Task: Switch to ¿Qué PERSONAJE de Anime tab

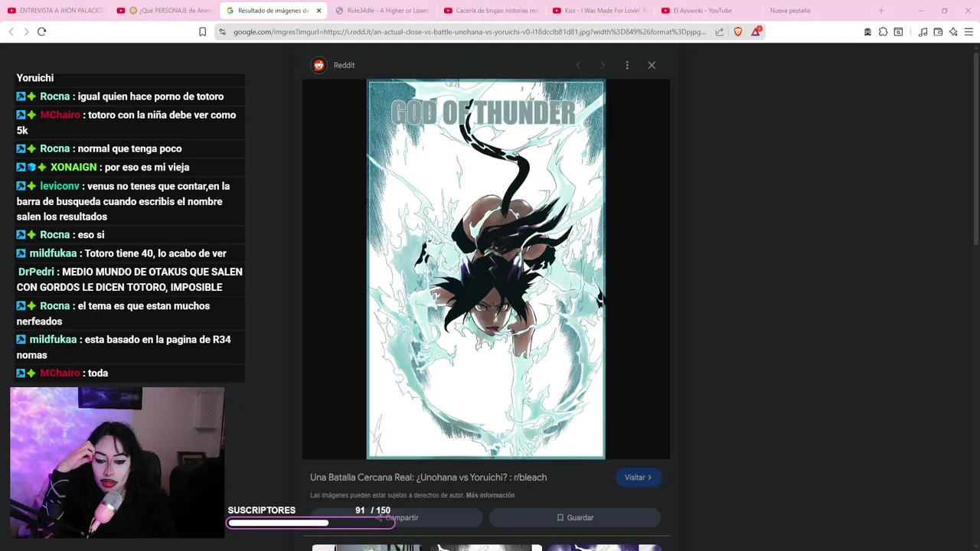Action: [165, 11]
